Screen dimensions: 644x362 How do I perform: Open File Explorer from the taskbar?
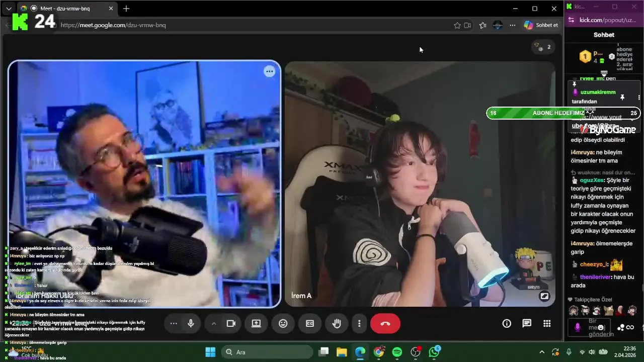[342, 352]
